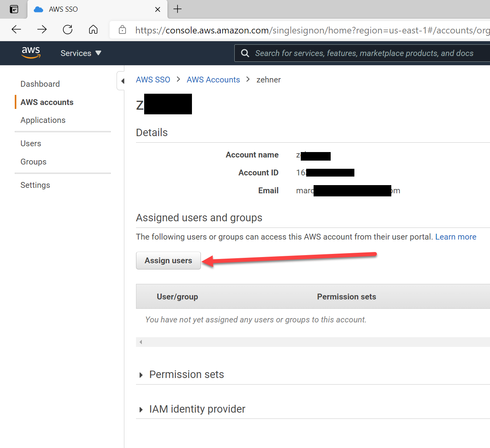Go to Users in the sidebar
The image size is (490, 448).
coord(31,143)
